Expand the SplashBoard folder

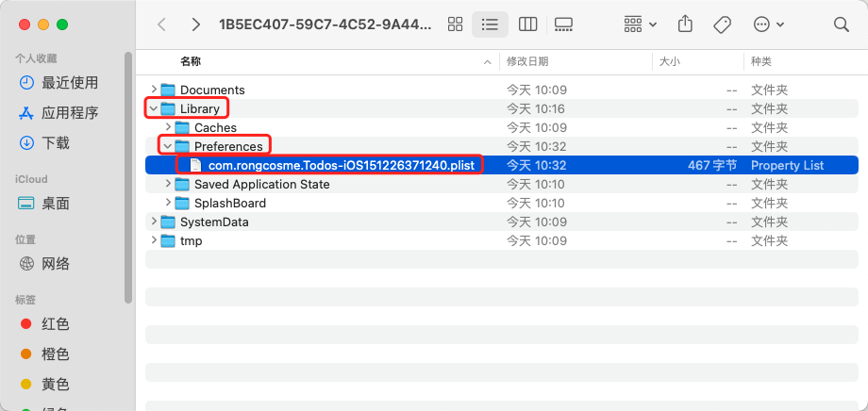(x=168, y=203)
